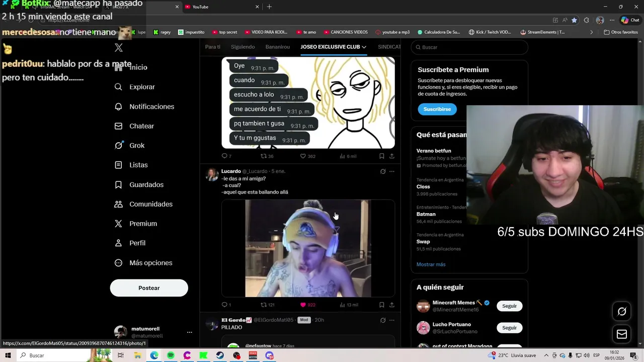The height and width of the screenshot is (362, 644).
Task: Click the Mostrar más trends link
Action: (x=431, y=264)
